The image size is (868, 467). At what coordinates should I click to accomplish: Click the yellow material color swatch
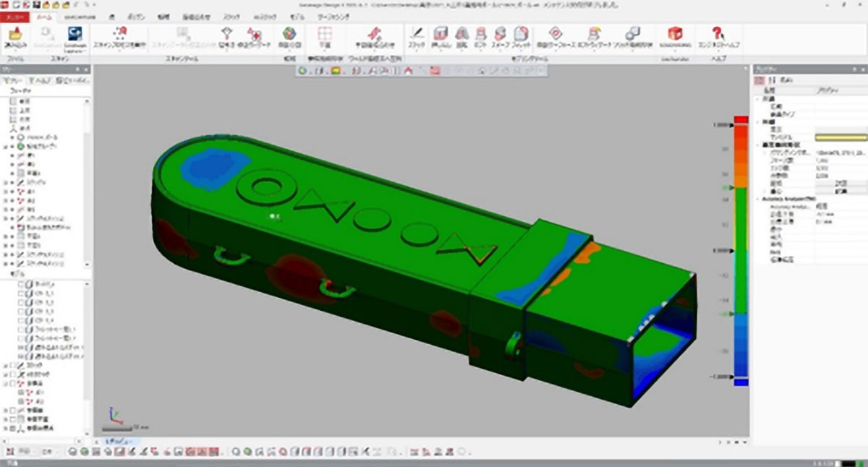tap(841, 137)
